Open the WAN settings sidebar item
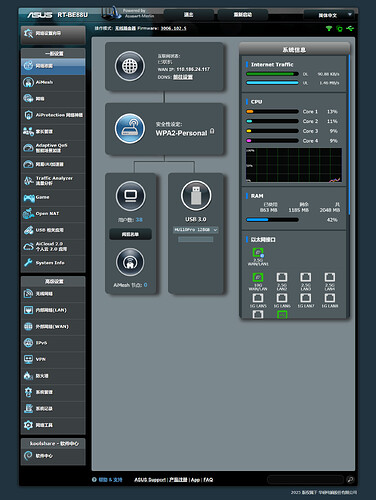376x500 pixels. (53, 326)
